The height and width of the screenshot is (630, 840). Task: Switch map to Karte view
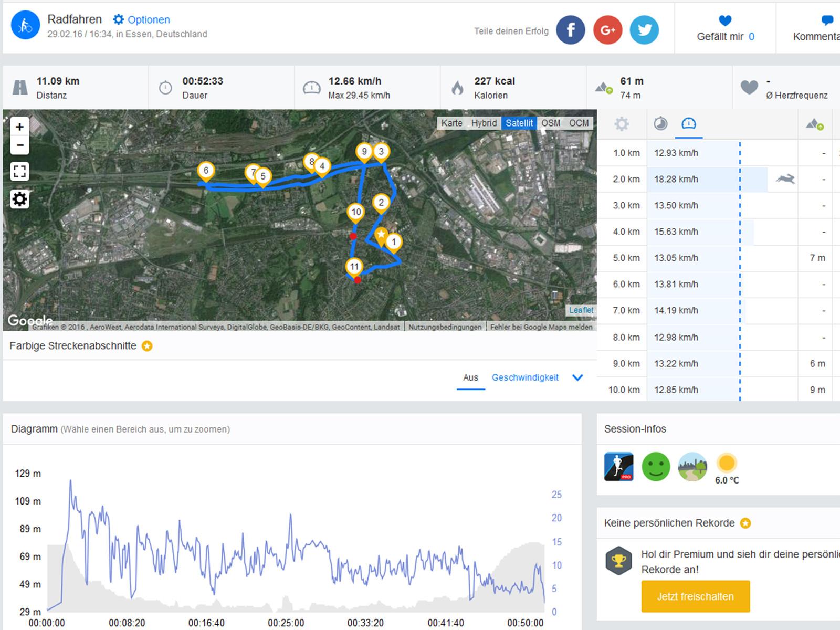coord(451,123)
